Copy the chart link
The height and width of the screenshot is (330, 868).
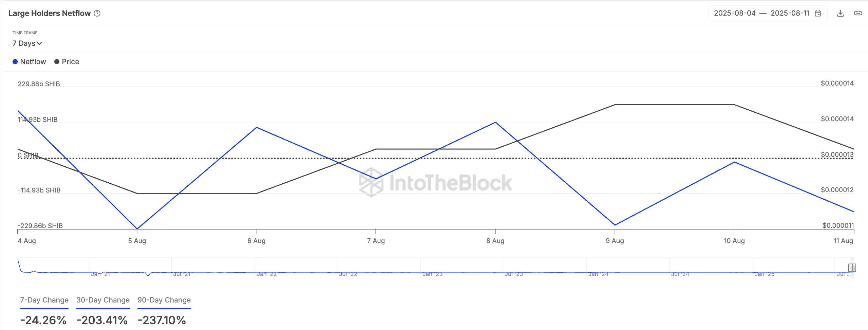(x=858, y=13)
